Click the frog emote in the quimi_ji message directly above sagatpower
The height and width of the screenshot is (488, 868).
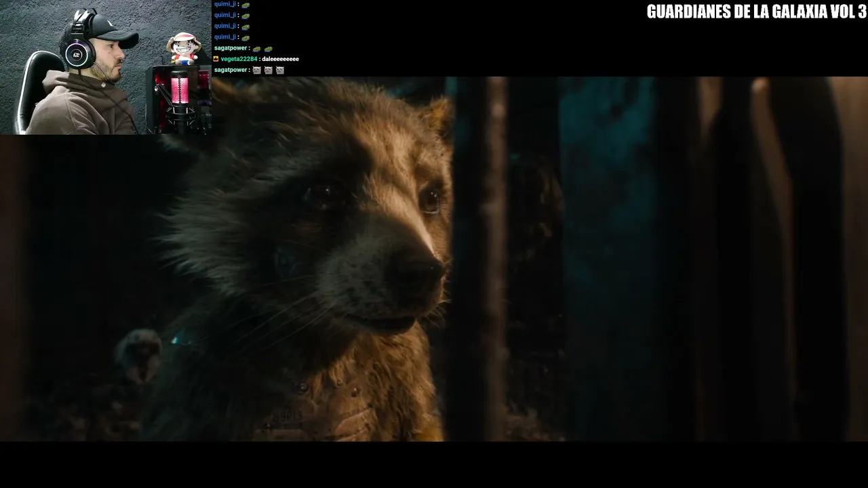tap(245, 37)
